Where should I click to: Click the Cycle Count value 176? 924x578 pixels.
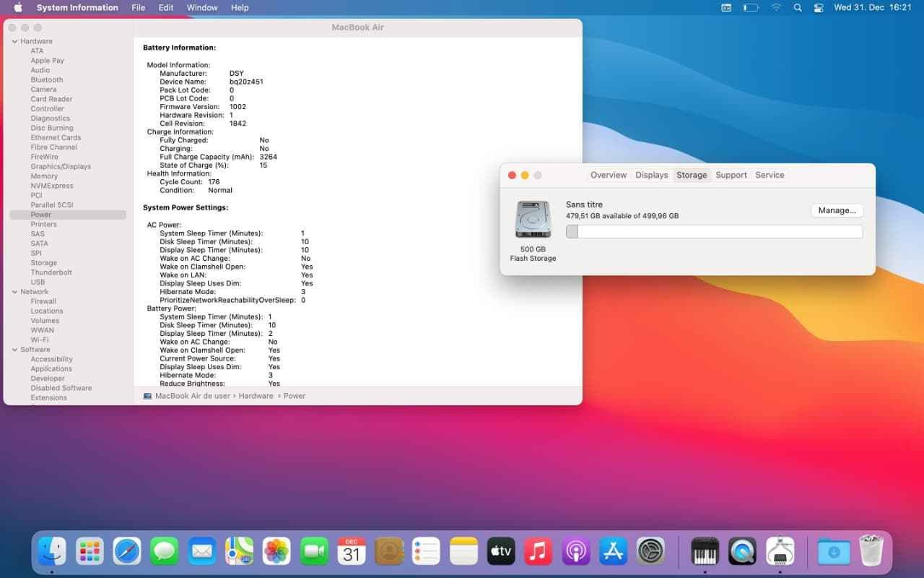[214, 182]
